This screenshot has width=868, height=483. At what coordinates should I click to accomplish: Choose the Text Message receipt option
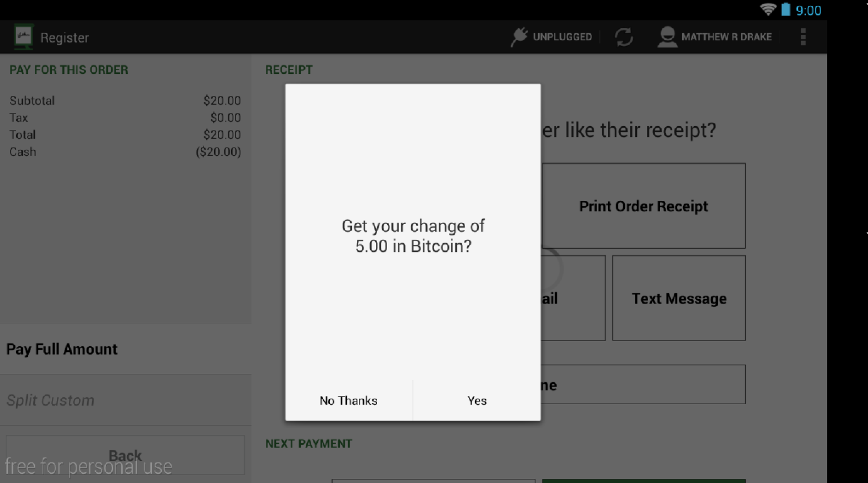pos(679,298)
